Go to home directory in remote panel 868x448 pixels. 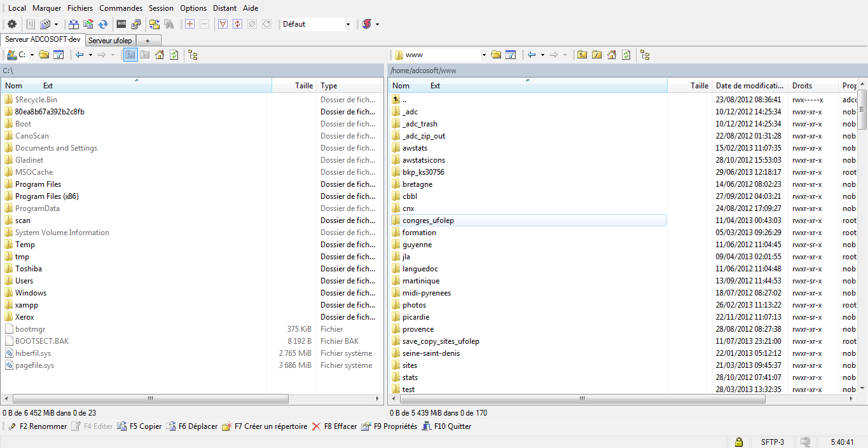click(612, 55)
